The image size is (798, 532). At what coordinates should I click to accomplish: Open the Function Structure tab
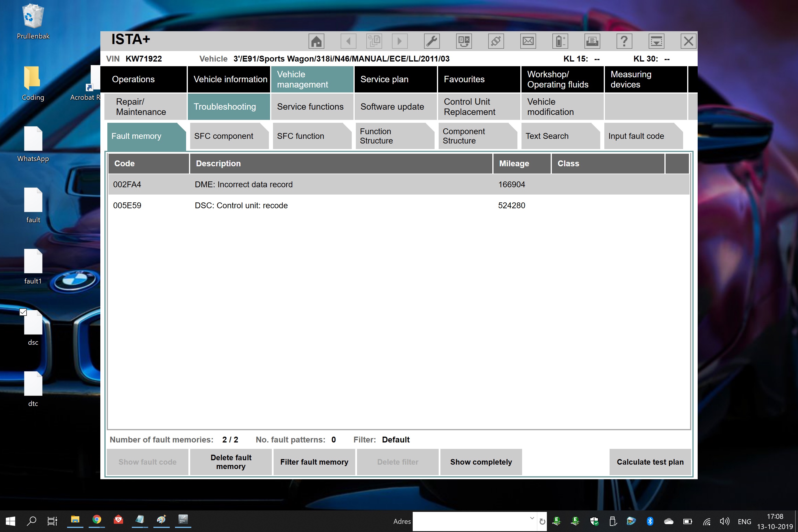click(x=395, y=136)
